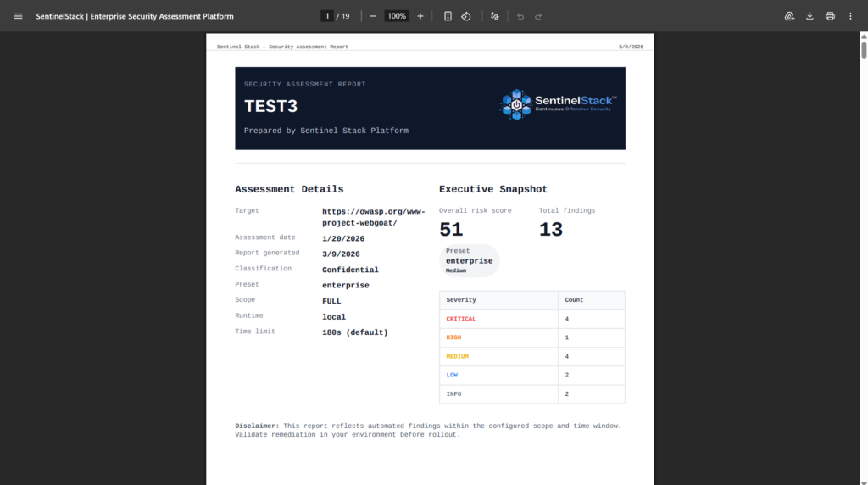The width and height of the screenshot is (868, 485).
Task: Select the Disclaimer label text
Action: (257, 426)
